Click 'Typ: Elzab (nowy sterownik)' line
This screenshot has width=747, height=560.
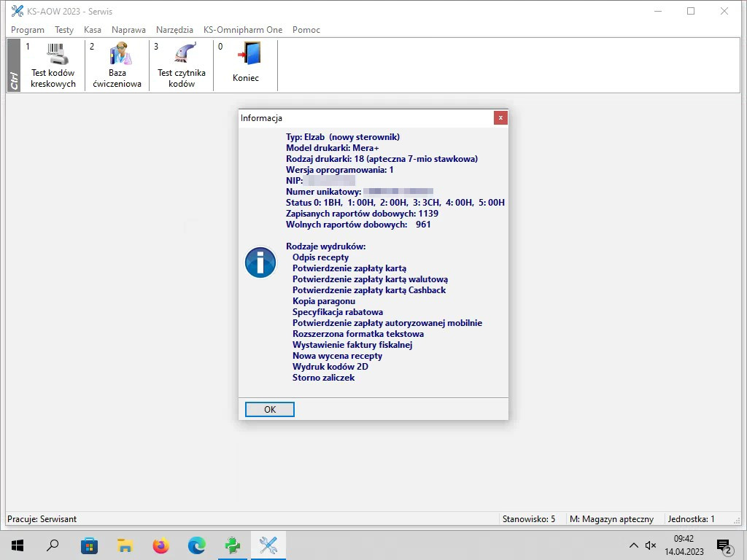343,137
